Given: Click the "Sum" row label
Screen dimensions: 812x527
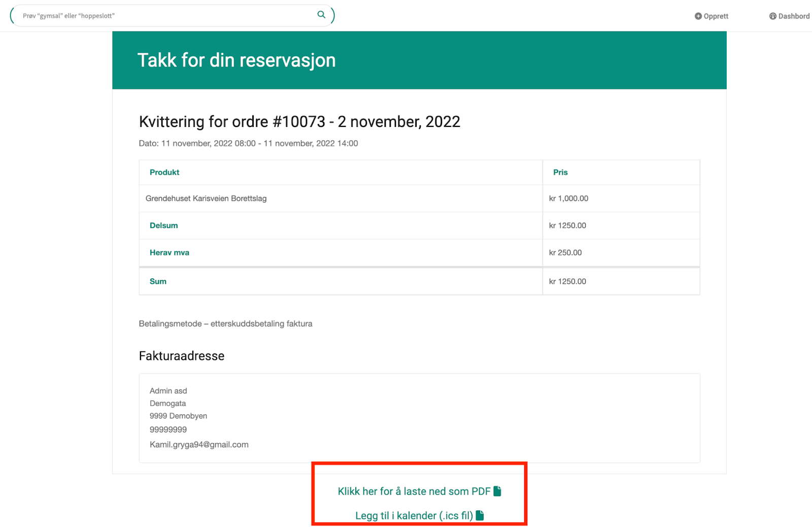Looking at the screenshot, I should click(x=158, y=281).
